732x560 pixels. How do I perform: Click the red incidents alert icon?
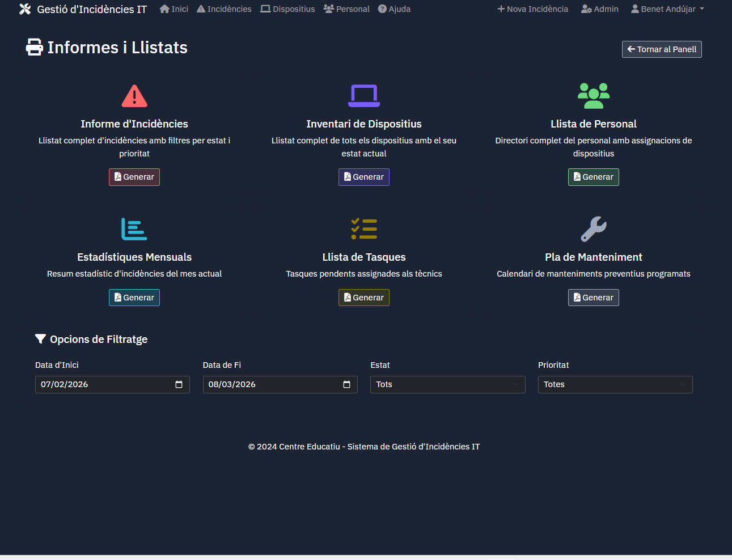click(x=134, y=95)
